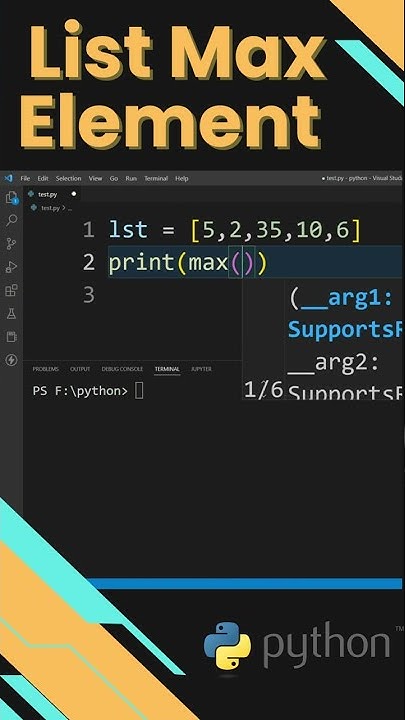Open the Testing flask view

(11, 314)
